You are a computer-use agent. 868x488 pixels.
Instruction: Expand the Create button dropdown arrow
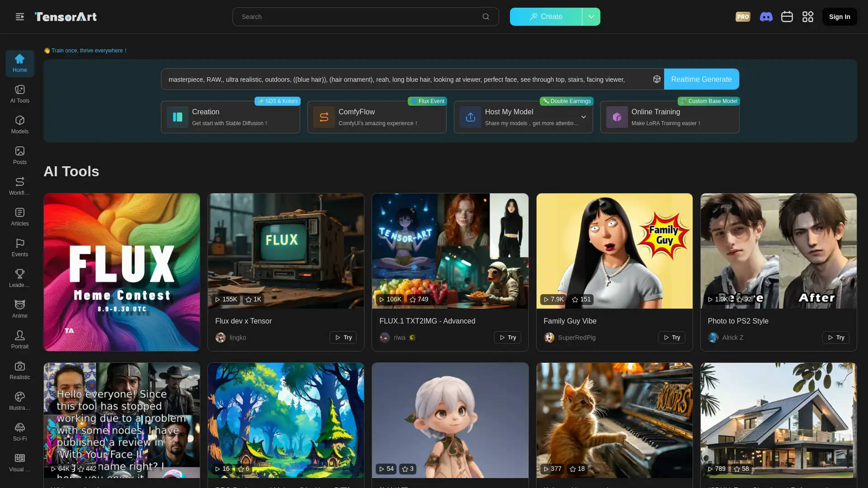pyautogui.click(x=591, y=16)
